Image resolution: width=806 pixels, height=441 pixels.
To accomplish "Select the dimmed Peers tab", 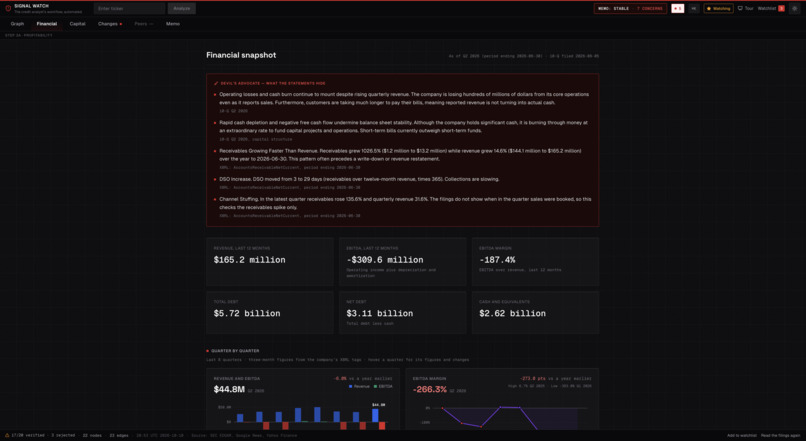I will pyautogui.click(x=143, y=24).
